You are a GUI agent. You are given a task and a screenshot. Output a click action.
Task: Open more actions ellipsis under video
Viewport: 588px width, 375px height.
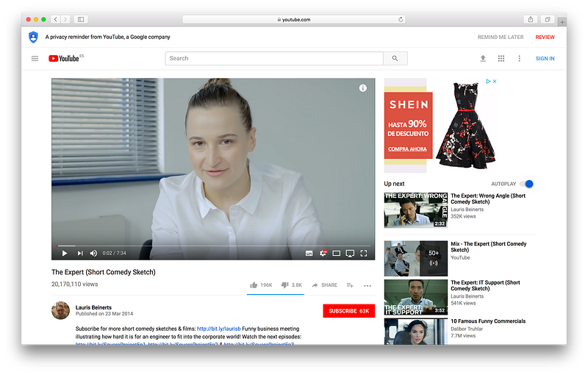367,286
